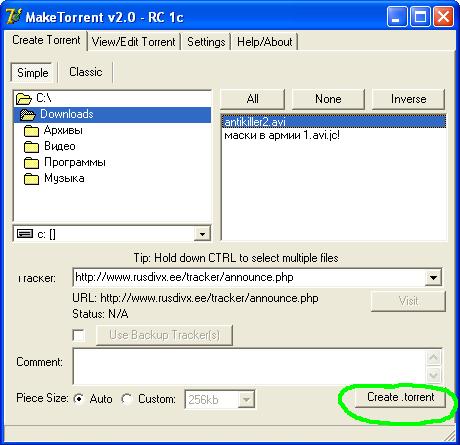Select the Музыка folder icon
This screenshot has width=460, height=445.
tap(31, 179)
